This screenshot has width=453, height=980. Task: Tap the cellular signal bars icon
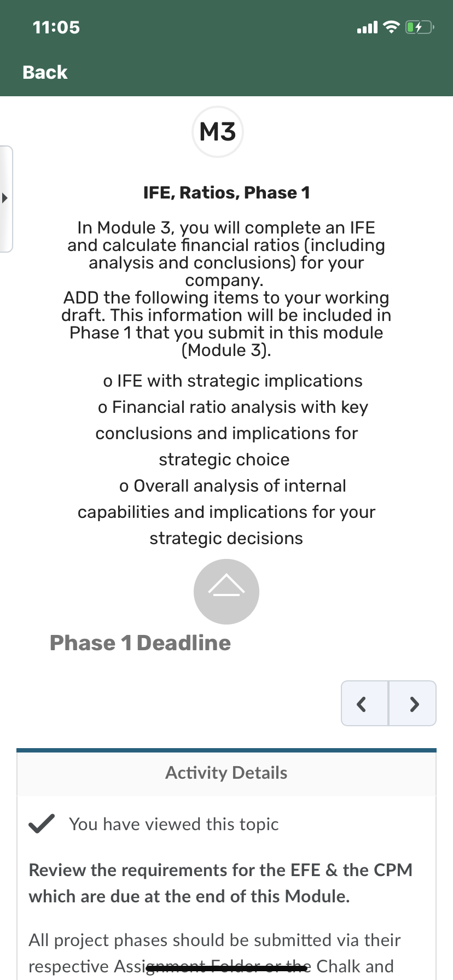367,27
